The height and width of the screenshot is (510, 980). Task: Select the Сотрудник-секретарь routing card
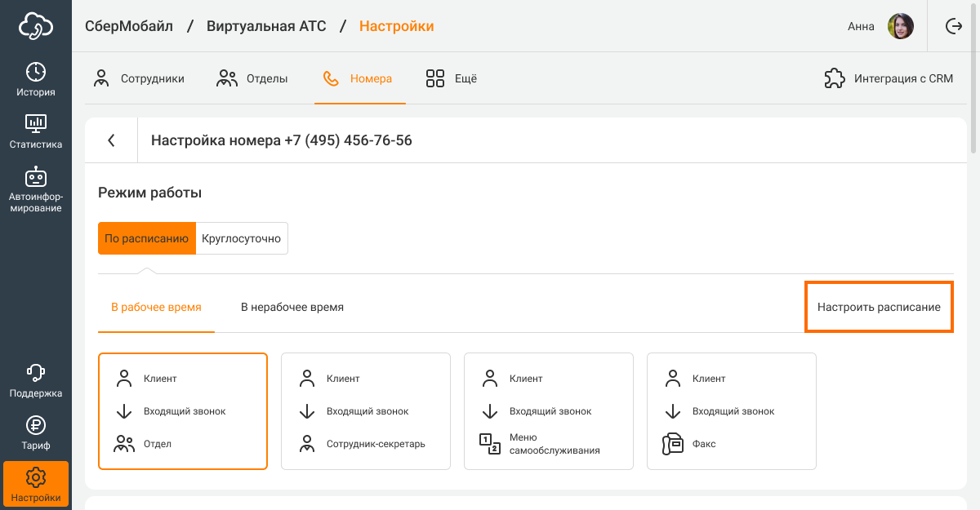click(x=366, y=411)
